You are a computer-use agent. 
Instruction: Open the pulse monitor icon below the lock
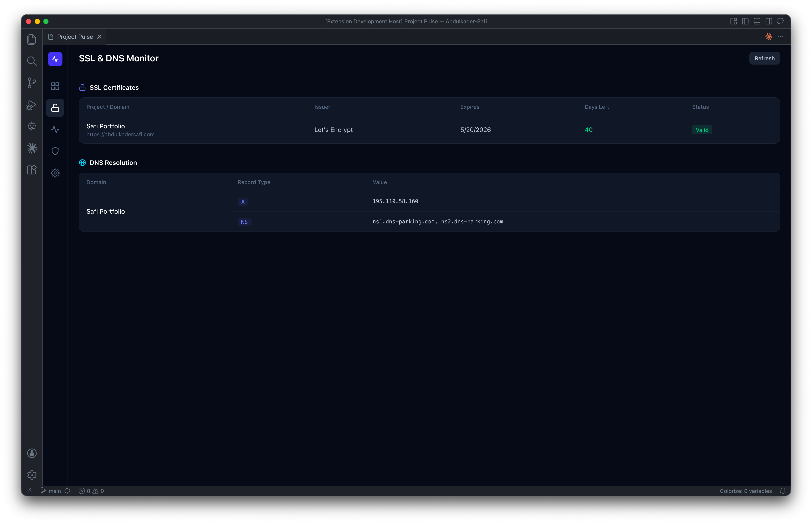click(55, 129)
